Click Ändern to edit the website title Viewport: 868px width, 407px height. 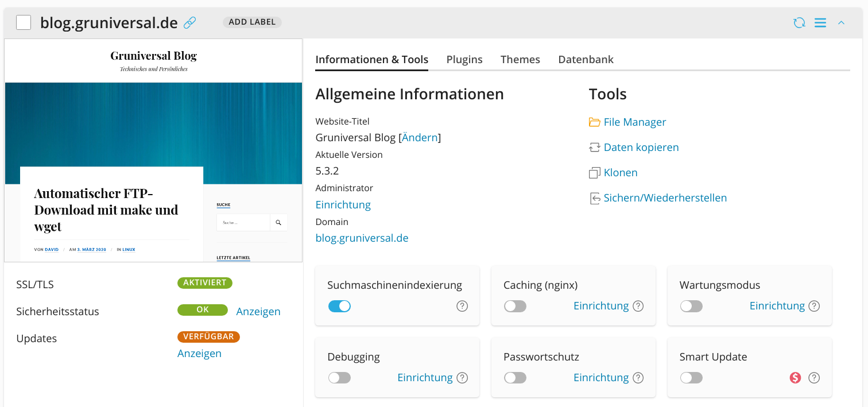[x=420, y=137]
